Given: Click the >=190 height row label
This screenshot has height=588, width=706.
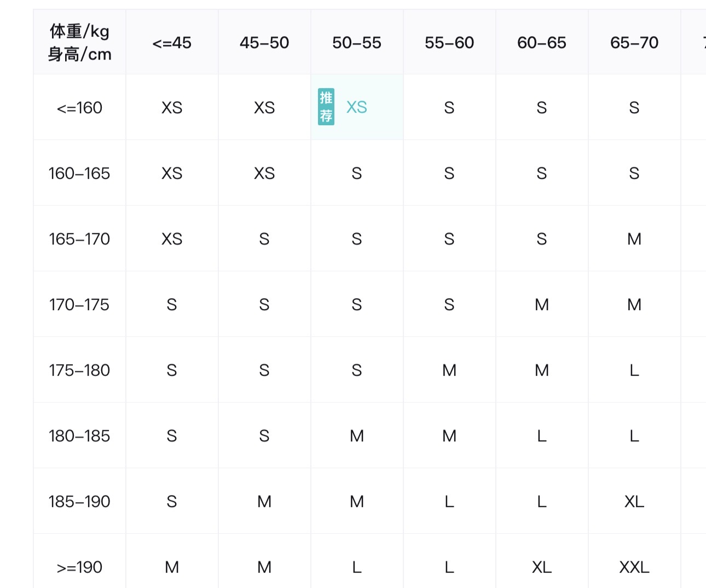Looking at the screenshot, I should 80,567.
